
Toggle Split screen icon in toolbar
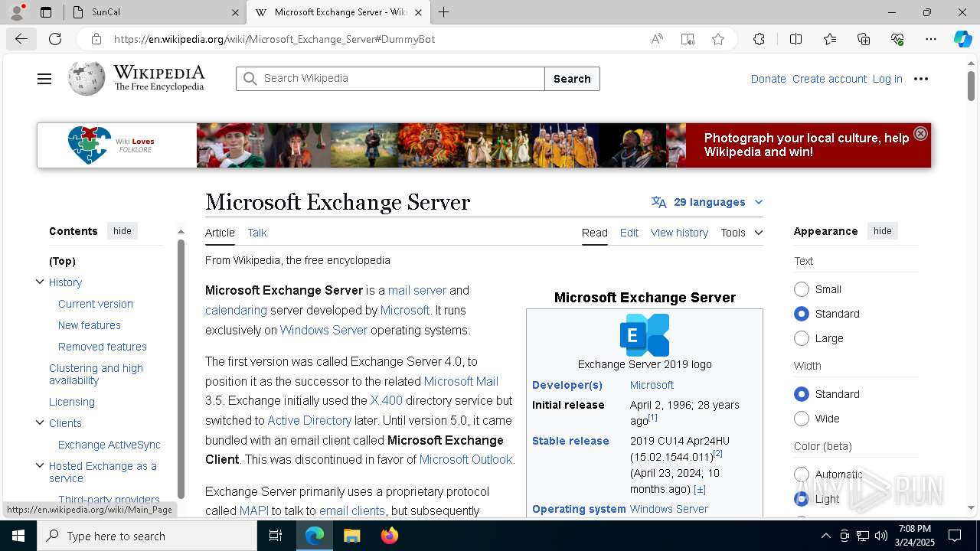click(x=795, y=39)
